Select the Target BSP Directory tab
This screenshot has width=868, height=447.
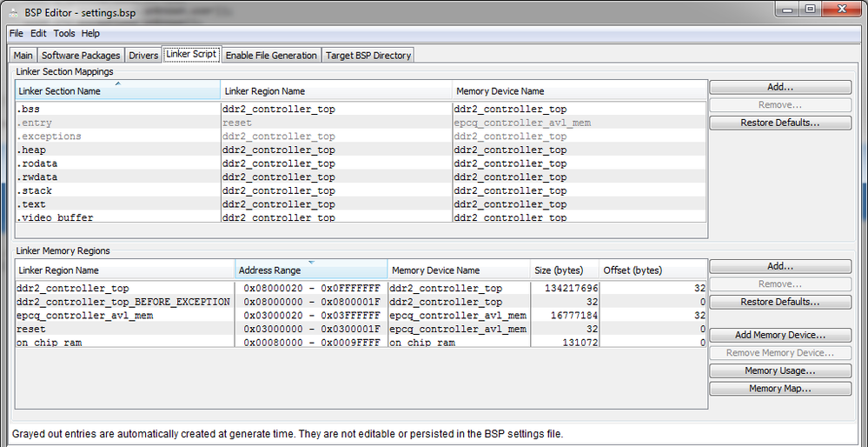(368, 55)
